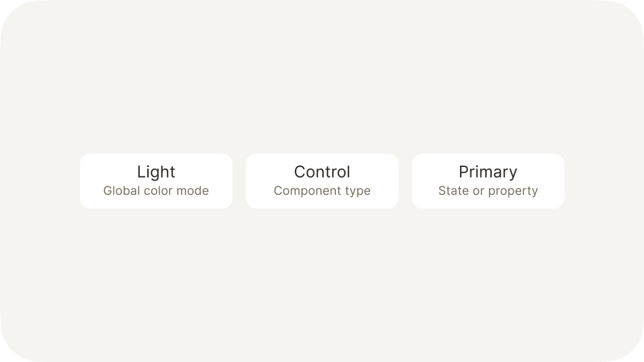The image size is (644, 362).
Task: Click the "Control" heading text
Action: [322, 172]
